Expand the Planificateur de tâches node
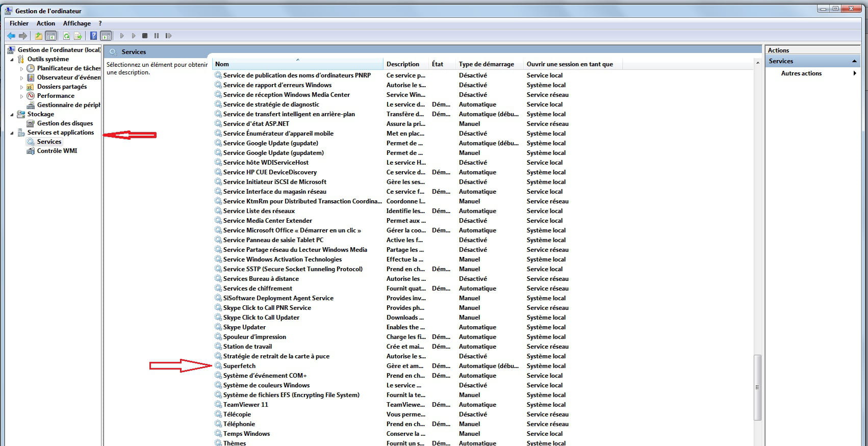Viewport: 868px width, 446px height. [21, 68]
